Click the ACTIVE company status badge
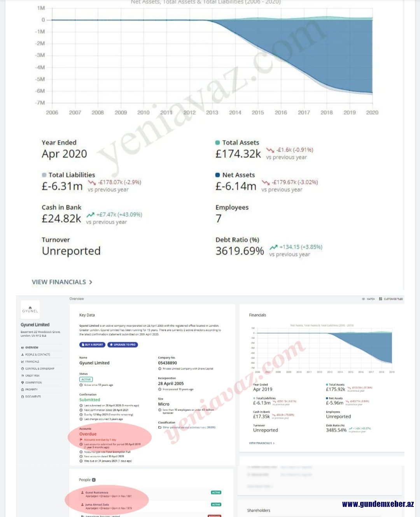This screenshot has width=420, height=517. 86,379
